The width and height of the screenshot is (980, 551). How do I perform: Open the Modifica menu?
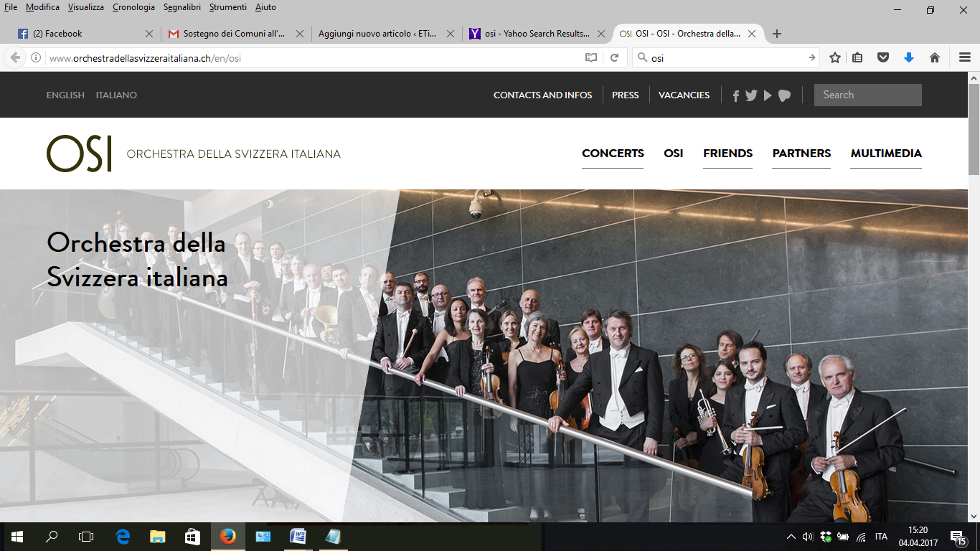(42, 7)
